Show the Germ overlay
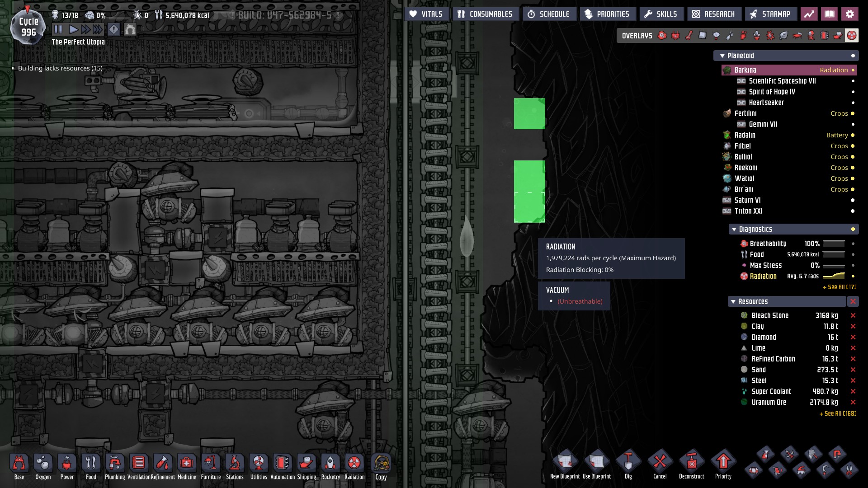Viewport: 868px width, 488px height. (x=770, y=36)
